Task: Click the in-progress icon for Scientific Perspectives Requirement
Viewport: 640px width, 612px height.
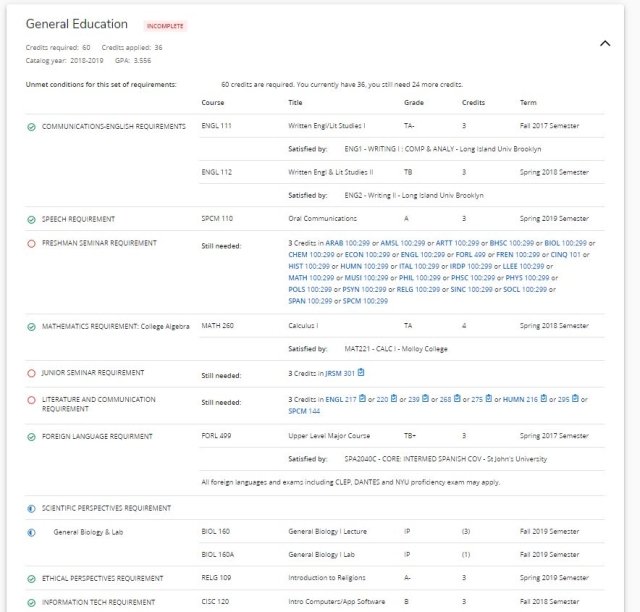Action: point(32,508)
